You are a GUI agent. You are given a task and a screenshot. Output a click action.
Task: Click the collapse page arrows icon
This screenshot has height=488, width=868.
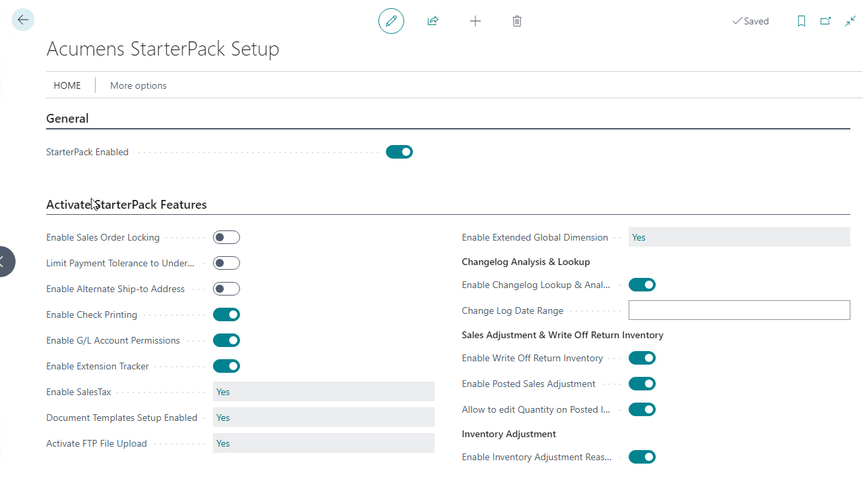pos(850,21)
